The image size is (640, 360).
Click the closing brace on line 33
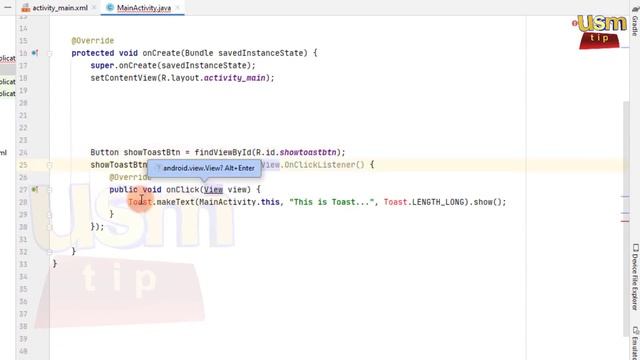[55, 264]
